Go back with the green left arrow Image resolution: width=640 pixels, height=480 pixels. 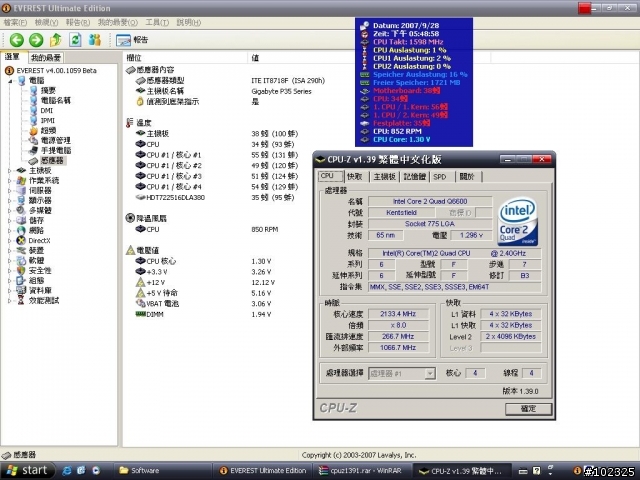point(17,40)
